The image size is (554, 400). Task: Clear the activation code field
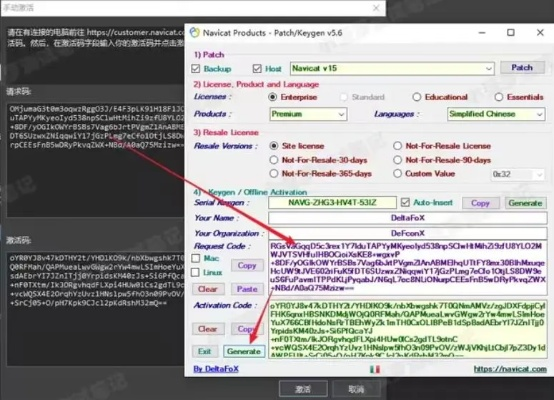click(x=208, y=329)
